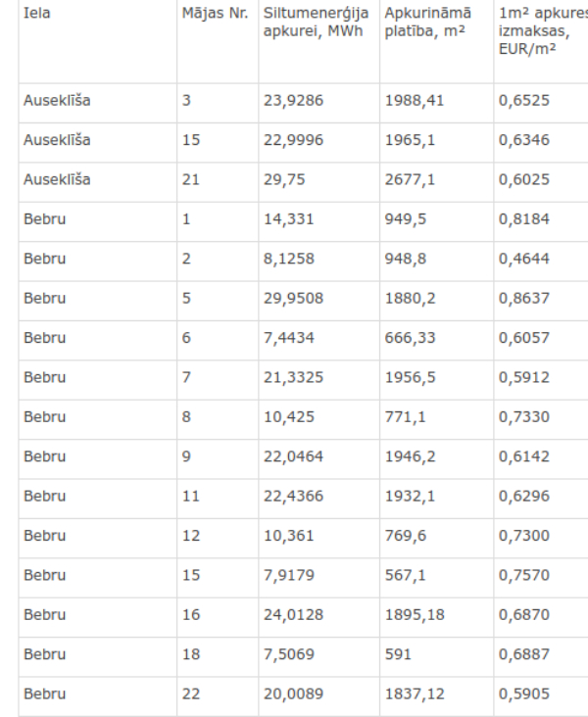
Task: Click the cost value 0,6142
Action: coord(524,456)
